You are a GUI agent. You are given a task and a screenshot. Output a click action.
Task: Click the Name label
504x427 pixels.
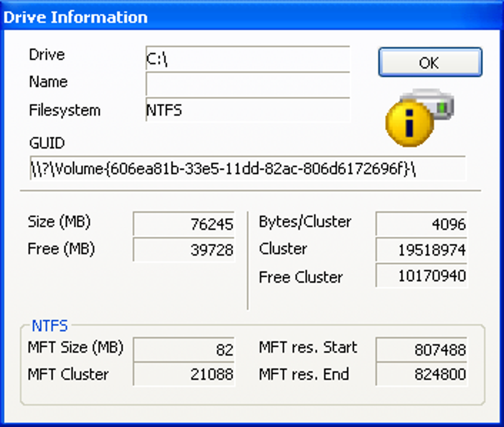[x=48, y=82]
